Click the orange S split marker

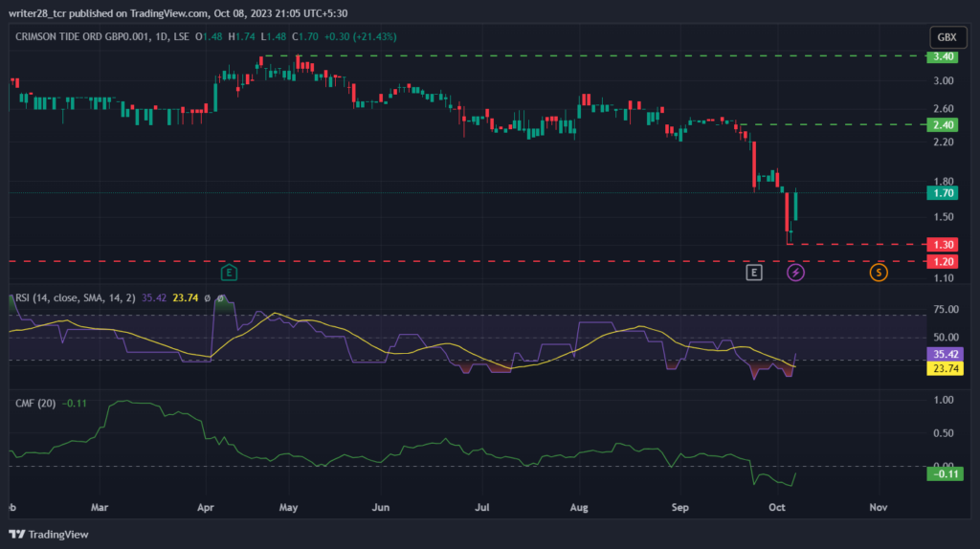pyautogui.click(x=879, y=273)
